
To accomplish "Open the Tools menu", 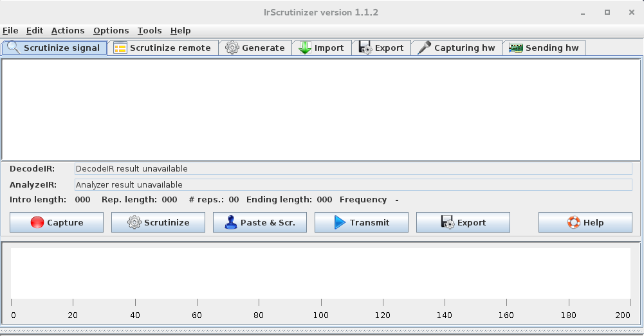I will pyautogui.click(x=149, y=31).
